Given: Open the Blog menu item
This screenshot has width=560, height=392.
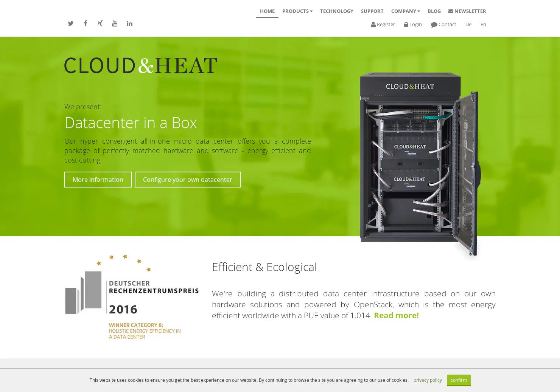Looking at the screenshot, I should tap(434, 11).
